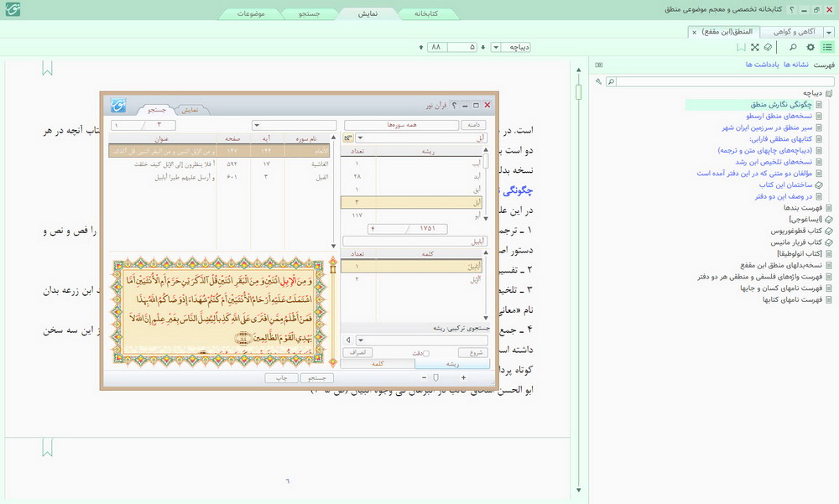Open the نشانه ها link
This screenshot has width=839, height=504.
click(796, 65)
